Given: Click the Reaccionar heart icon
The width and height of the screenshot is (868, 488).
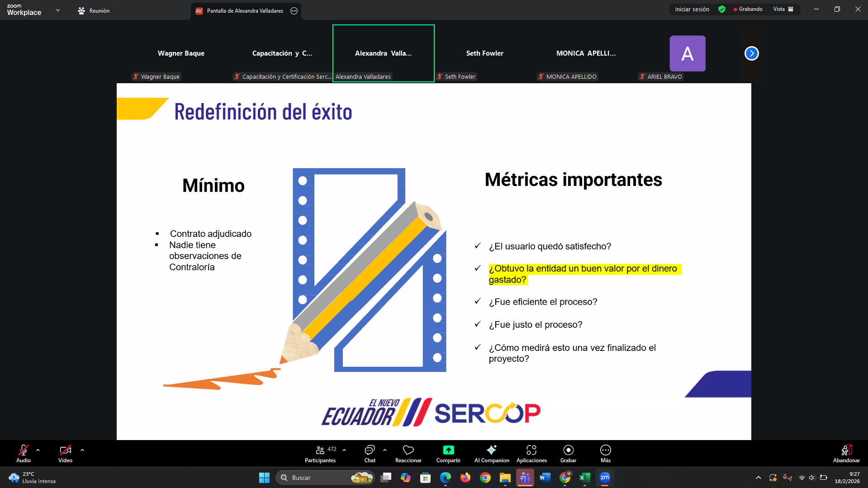Looking at the screenshot, I should pyautogui.click(x=408, y=450).
